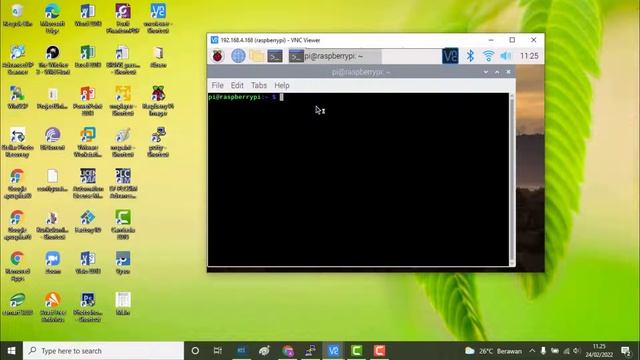Image resolution: width=640 pixels, height=360 pixels.
Task: Click the terminal vertical scrollbar
Action: point(512,180)
